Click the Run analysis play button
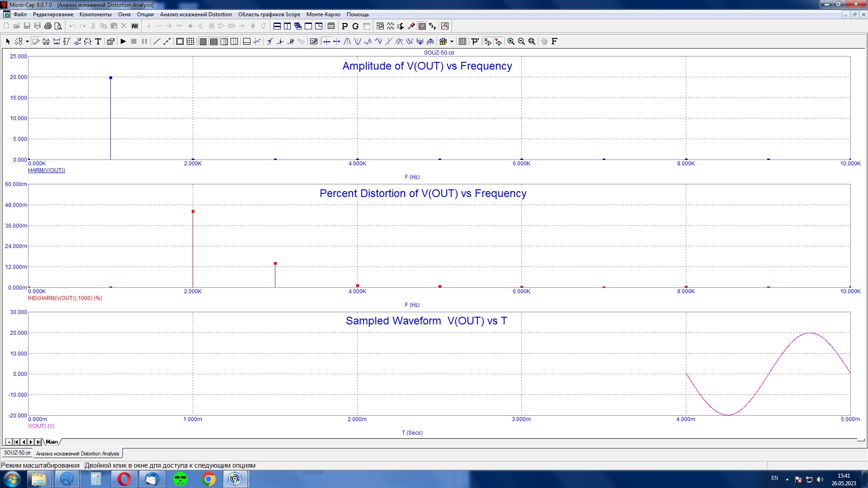 (x=123, y=42)
